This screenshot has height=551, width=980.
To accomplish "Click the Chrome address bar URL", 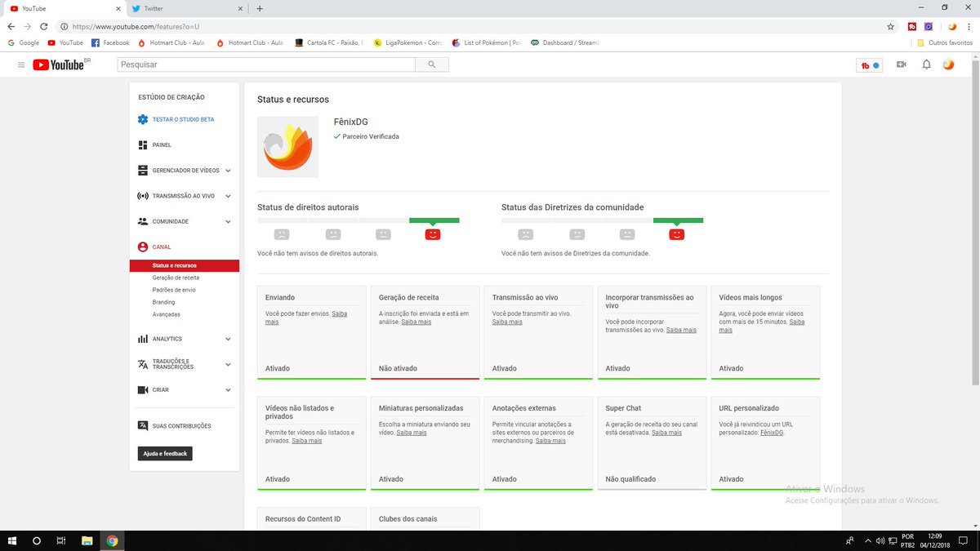I will click(x=135, y=26).
